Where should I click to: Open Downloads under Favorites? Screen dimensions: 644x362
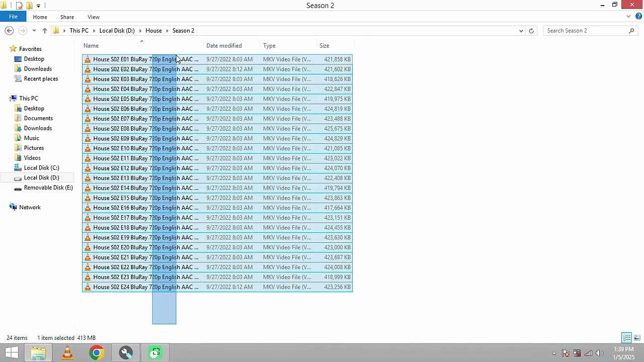tap(38, 69)
